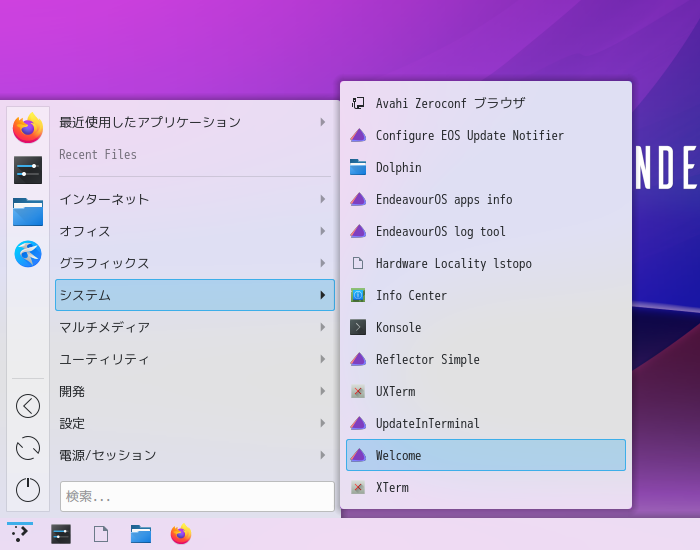Open EndeavourOS log tool entry

pyautogui.click(x=486, y=231)
